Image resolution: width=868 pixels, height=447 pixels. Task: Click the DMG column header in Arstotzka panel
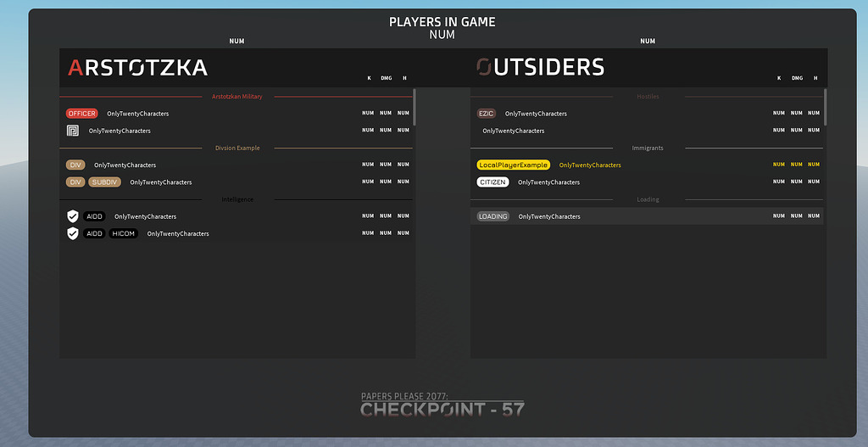click(x=386, y=78)
